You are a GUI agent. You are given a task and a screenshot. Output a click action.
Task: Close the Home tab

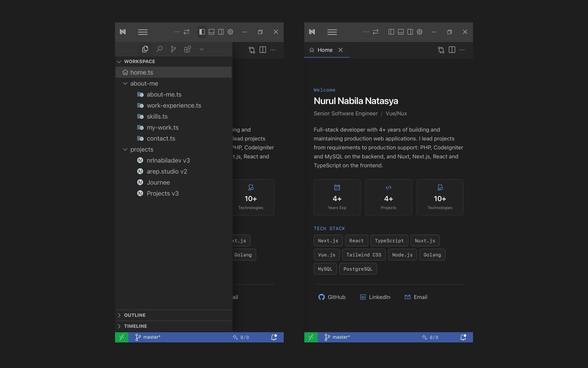[x=341, y=50]
